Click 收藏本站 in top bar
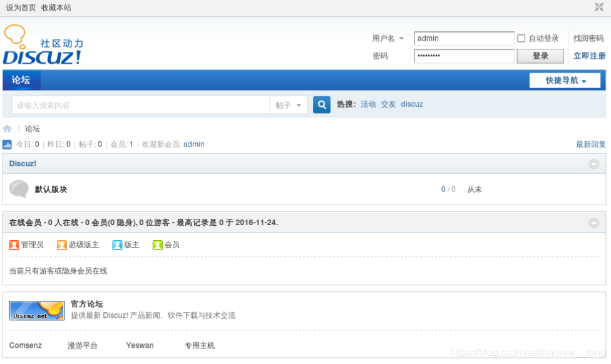 tap(56, 8)
